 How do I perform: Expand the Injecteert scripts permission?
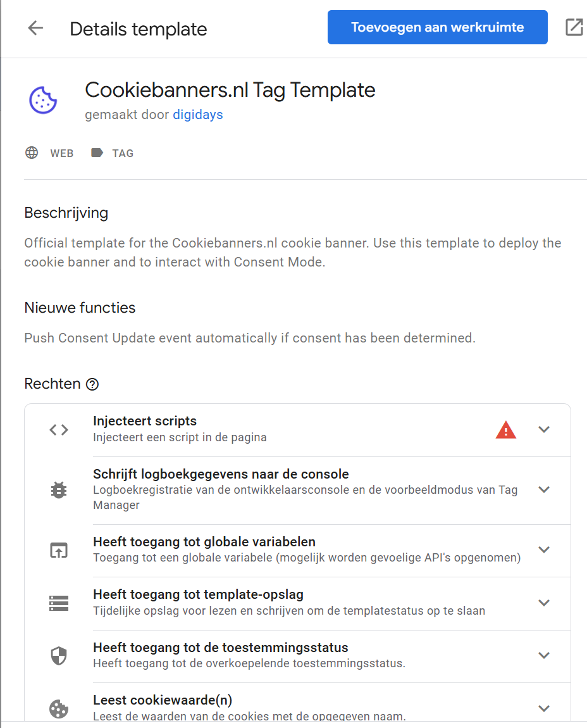point(544,430)
